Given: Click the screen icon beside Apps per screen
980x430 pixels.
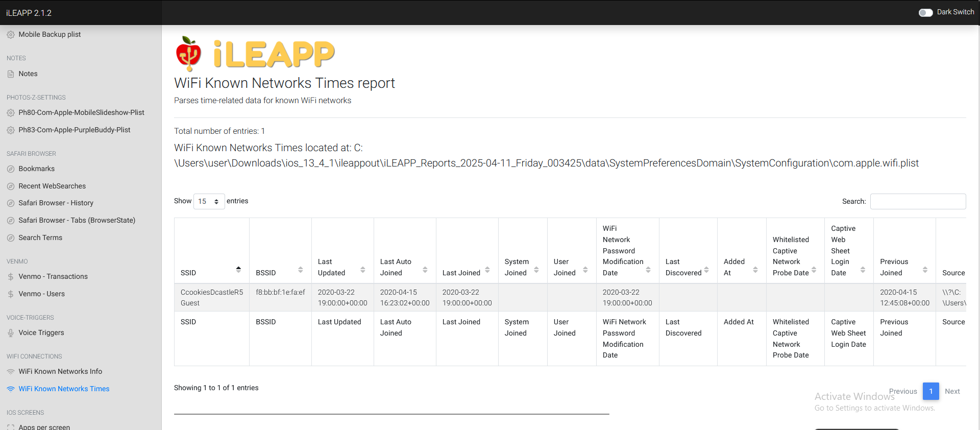Looking at the screenshot, I should 11,427.
